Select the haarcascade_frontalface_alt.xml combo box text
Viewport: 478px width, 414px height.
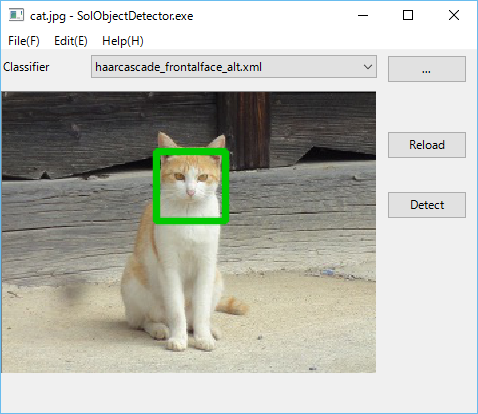point(178,67)
